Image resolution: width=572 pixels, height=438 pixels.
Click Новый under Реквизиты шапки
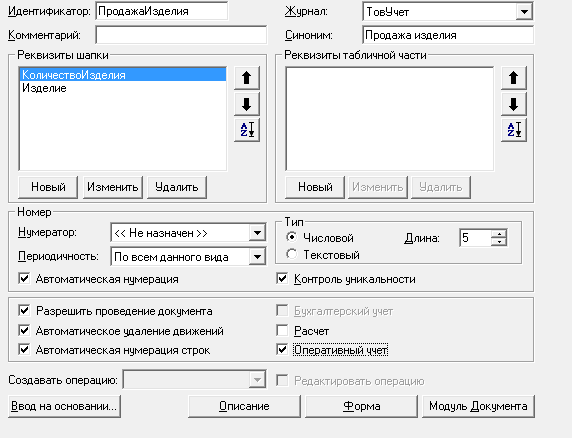pyautogui.click(x=48, y=187)
